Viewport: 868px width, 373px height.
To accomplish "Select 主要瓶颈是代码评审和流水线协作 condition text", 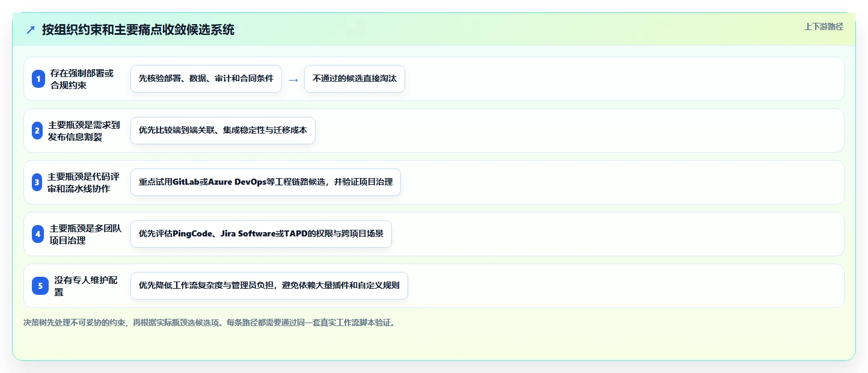I will (84, 182).
